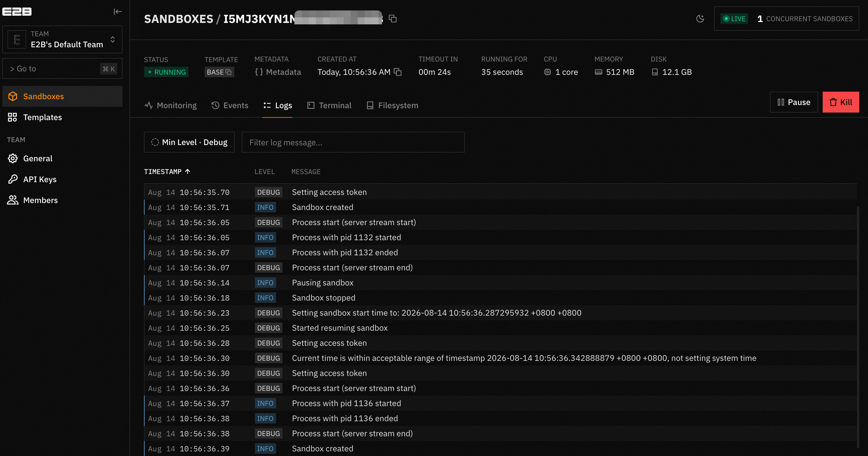Viewport: 868px width, 456px height.
Task: Open the Go to command search box
Action: coord(62,69)
